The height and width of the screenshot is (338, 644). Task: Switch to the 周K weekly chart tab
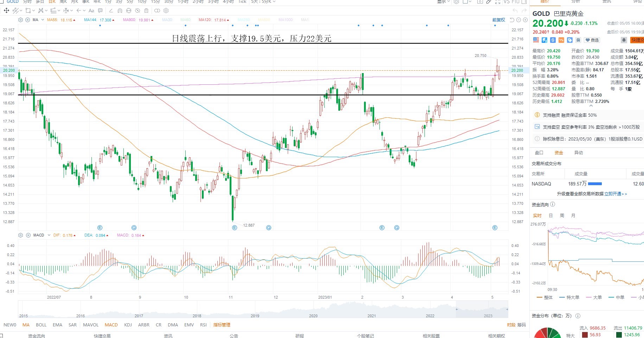(63, 1)
